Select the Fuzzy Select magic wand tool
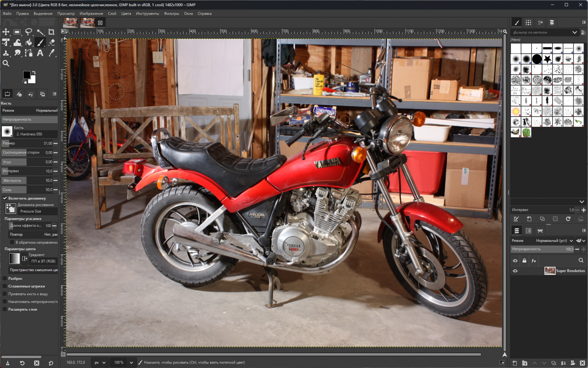 point(40,32)
